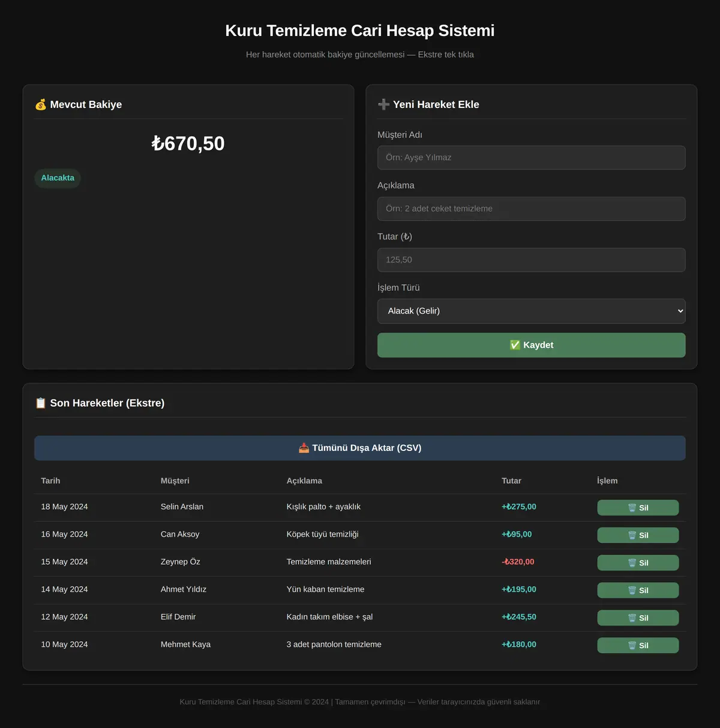Save the new transaction with Kaydet
This screenshot has height=728, width=720.
coord(532,345)
